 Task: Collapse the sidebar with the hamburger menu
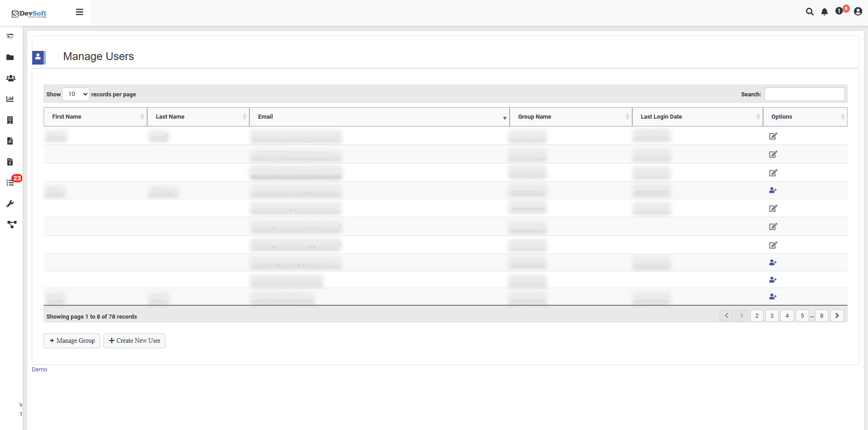[79, 11]
